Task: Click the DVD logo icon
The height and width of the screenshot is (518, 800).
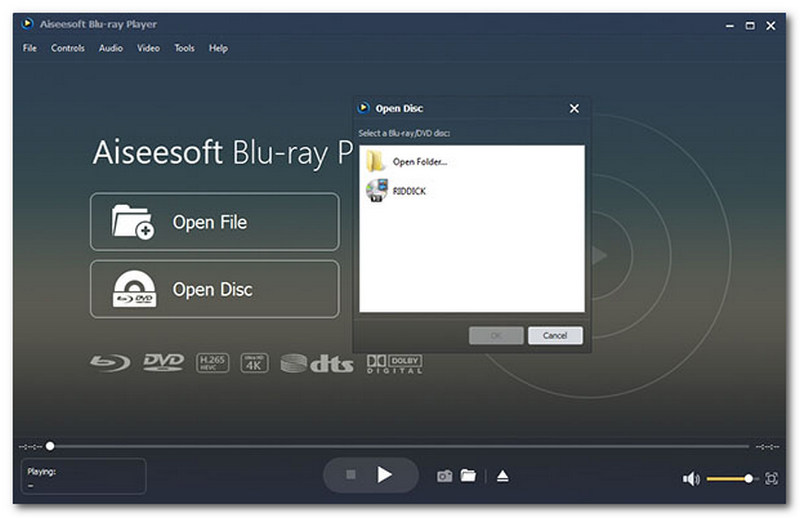Action: point(163,362)
